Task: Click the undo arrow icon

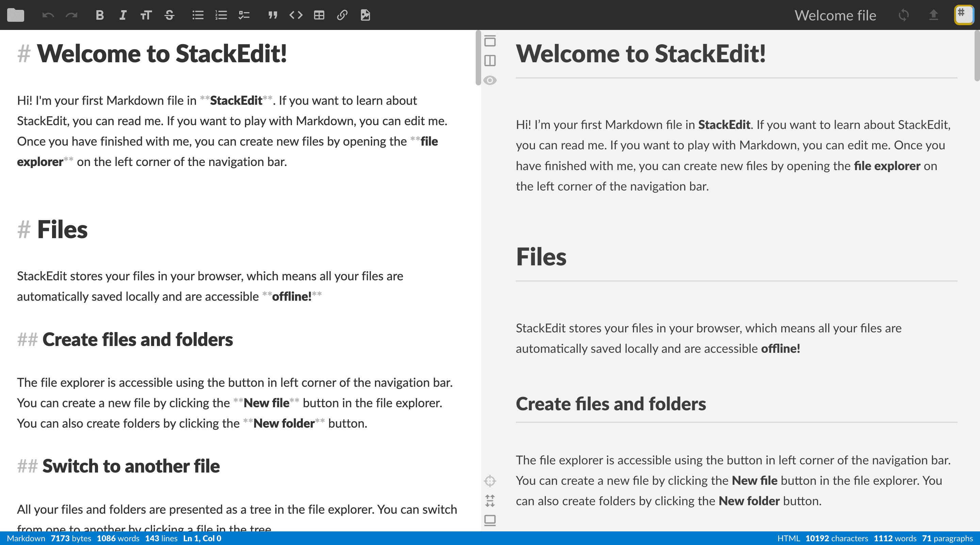Action: 48,15
